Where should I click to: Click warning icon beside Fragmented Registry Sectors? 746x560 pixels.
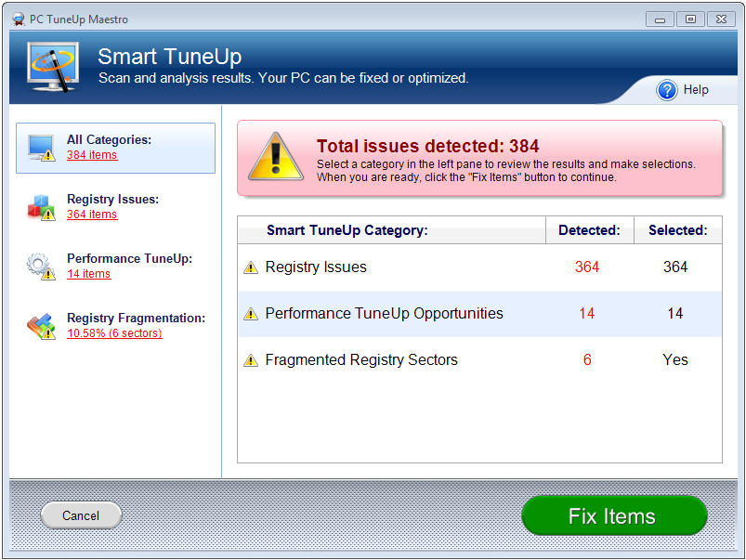pyautogui.click(x=251, y=360)
